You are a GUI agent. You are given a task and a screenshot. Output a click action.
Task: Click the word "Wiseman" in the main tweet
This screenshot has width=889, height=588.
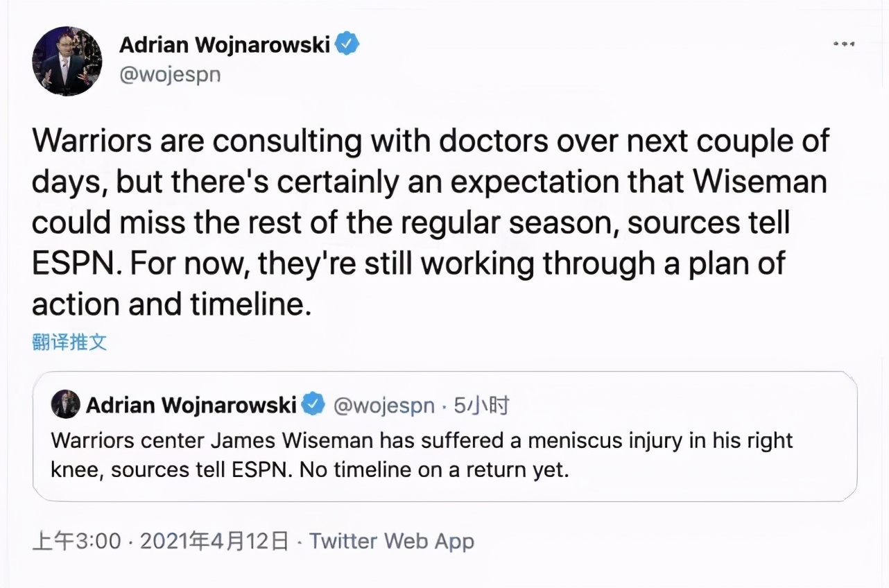[x=760, y=182]
